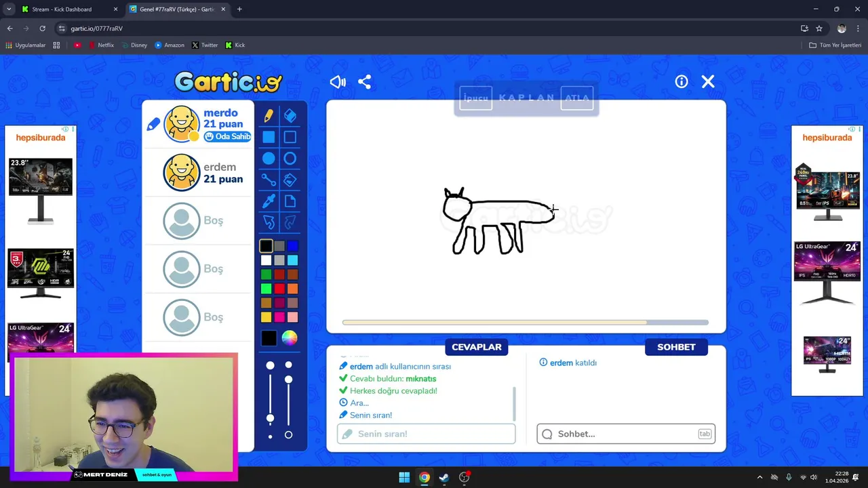
Task: Choose the filled circle tool
Action: click(269, 159)
